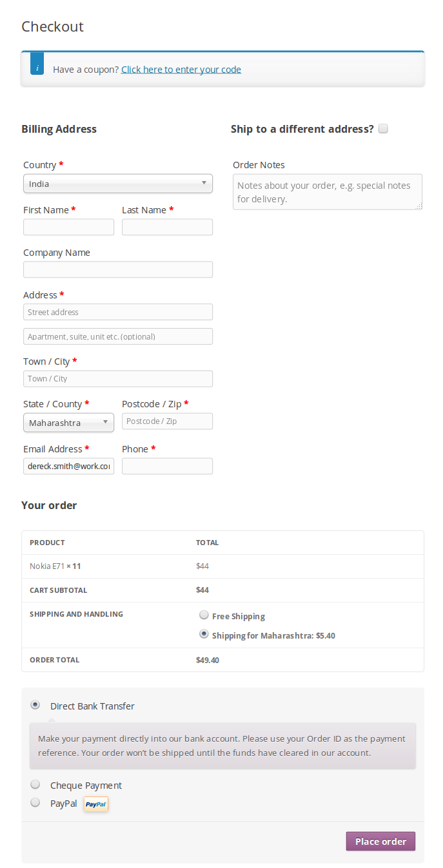The width and height of the screenshot is (443, 868).
Task: Select the Free Shipping radio option
Action: tap(204, 615)
